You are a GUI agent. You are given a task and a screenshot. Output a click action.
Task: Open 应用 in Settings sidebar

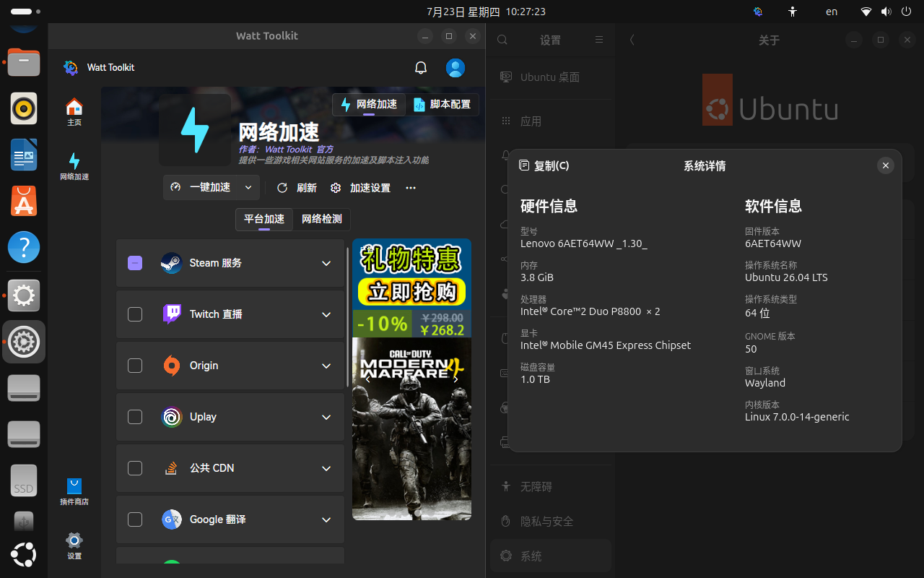[551, 121]
